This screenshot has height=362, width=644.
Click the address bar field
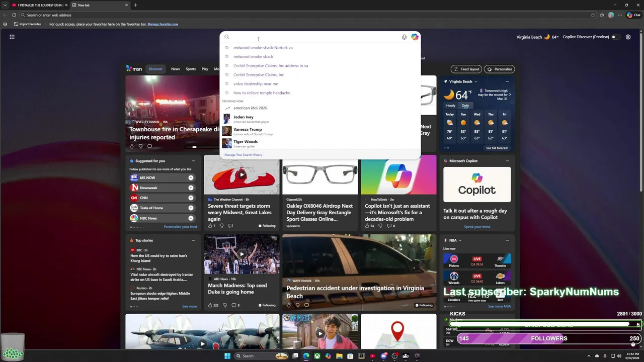(x=307, y=15)
